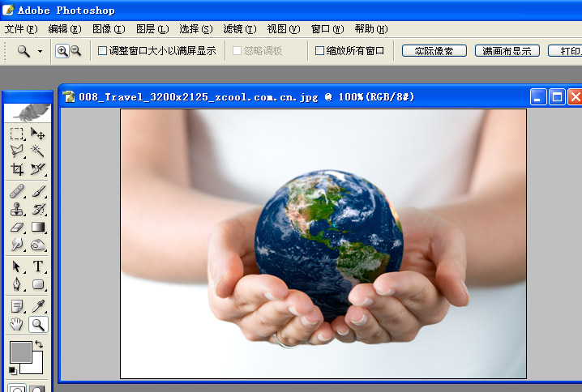Select the Eraser tool
This screenshot has width=582, height=392.
17,227
